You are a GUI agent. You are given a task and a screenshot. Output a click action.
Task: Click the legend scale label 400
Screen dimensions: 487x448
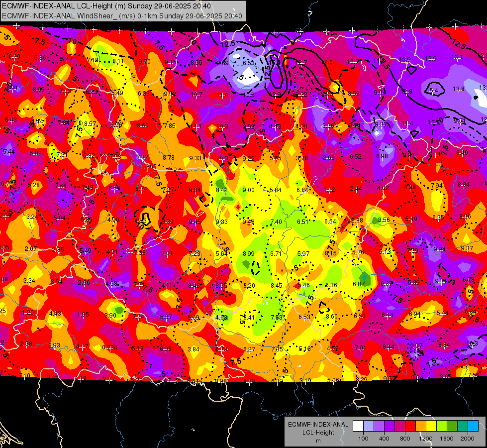tap(384, 439)
